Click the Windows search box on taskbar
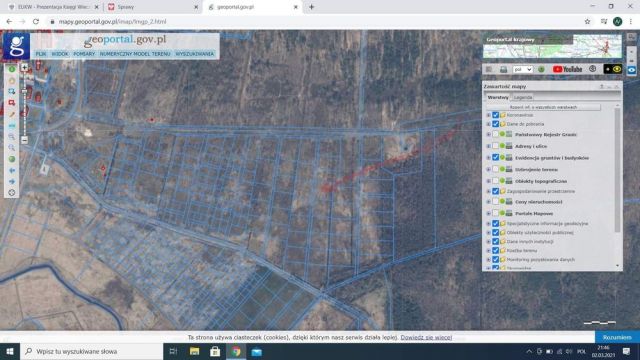640x360 pixels. click(x=91, y=351)
